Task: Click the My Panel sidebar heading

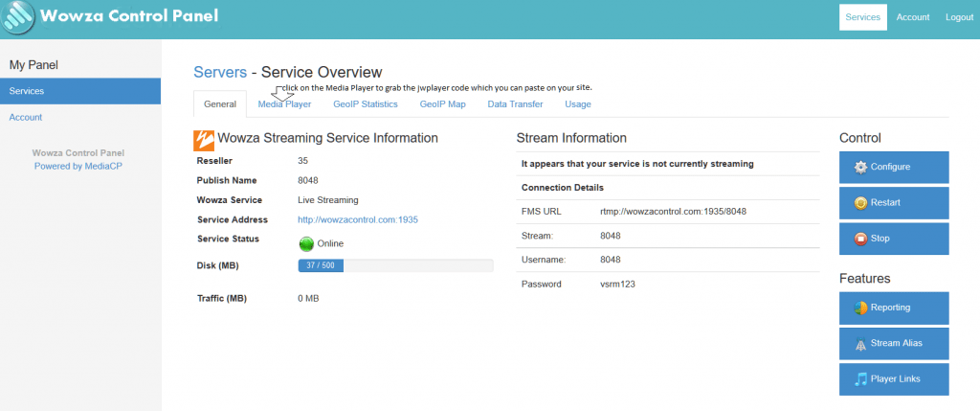Action: tap(33, 64)
